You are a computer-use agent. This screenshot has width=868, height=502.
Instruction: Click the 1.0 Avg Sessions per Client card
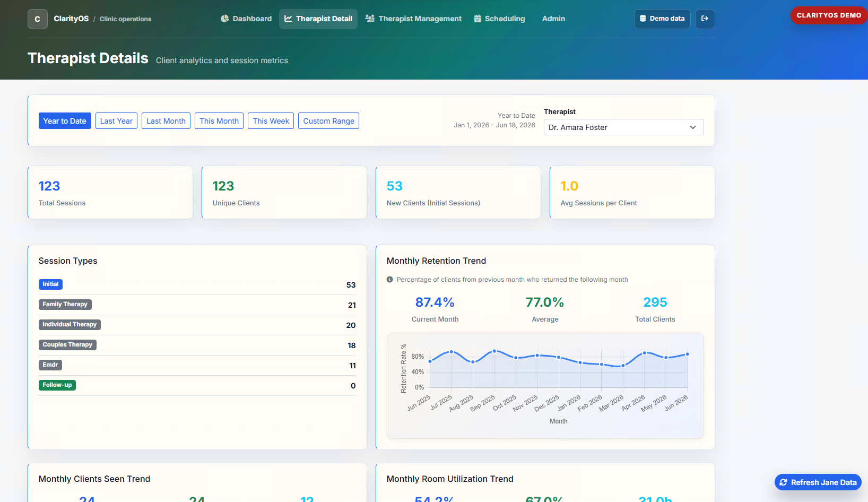(x=632, y=192)
